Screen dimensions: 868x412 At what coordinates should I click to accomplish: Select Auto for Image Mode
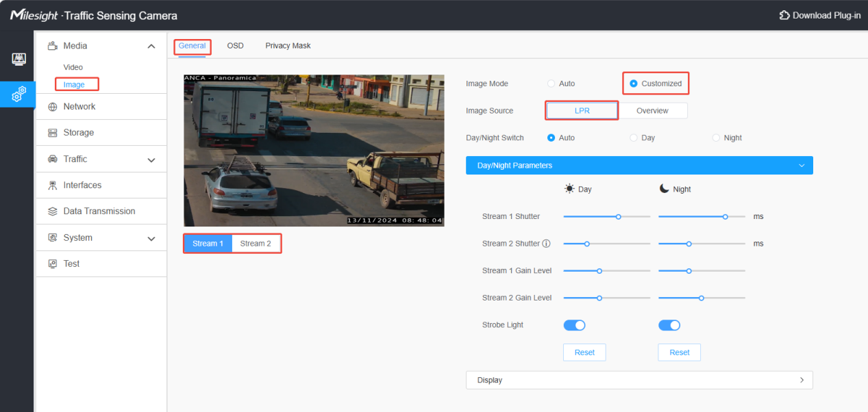pyautogui.click(x=551, y=83)
